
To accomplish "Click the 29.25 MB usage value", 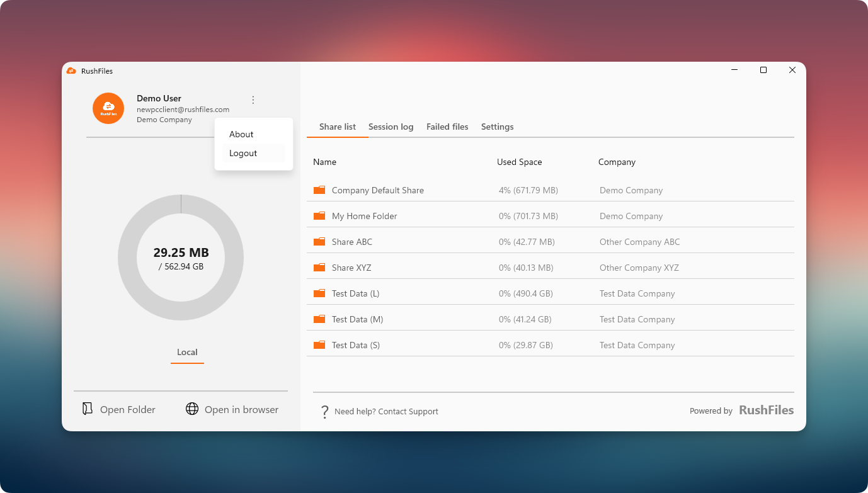I will (181, 252).
